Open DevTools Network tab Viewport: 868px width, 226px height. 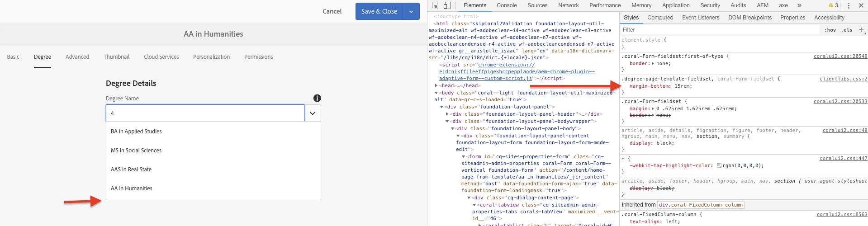(569, 5)
